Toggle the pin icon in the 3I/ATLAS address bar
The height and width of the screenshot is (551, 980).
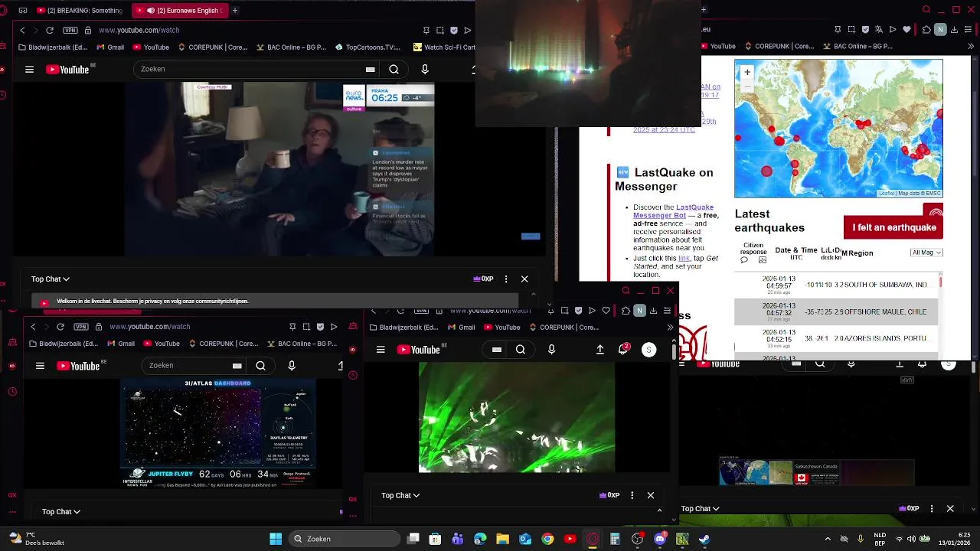coord(292,327)
